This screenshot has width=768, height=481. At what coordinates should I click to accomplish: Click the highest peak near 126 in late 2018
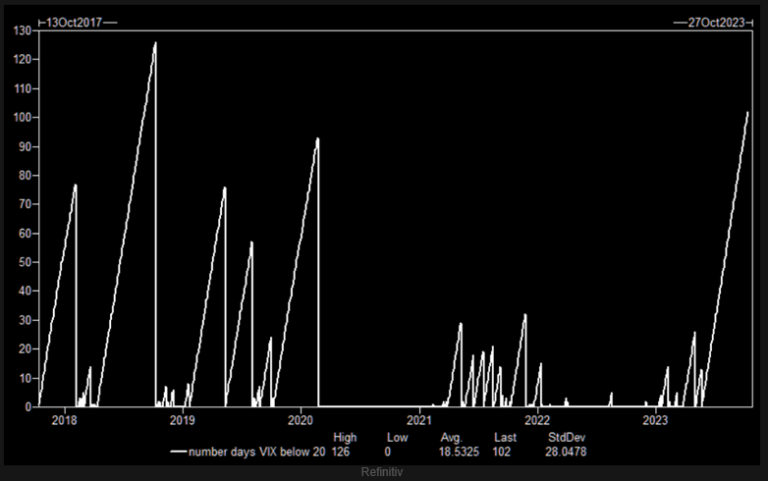pos(155,43)
